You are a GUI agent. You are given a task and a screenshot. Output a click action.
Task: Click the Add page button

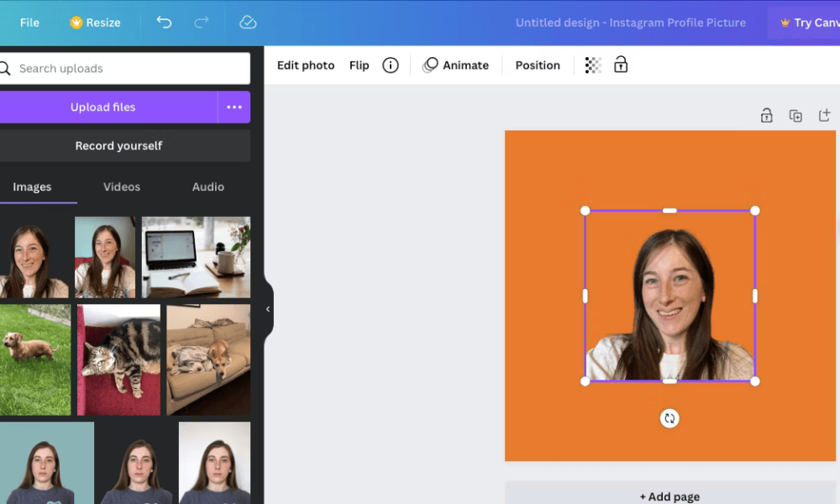[x=669, y=496]
